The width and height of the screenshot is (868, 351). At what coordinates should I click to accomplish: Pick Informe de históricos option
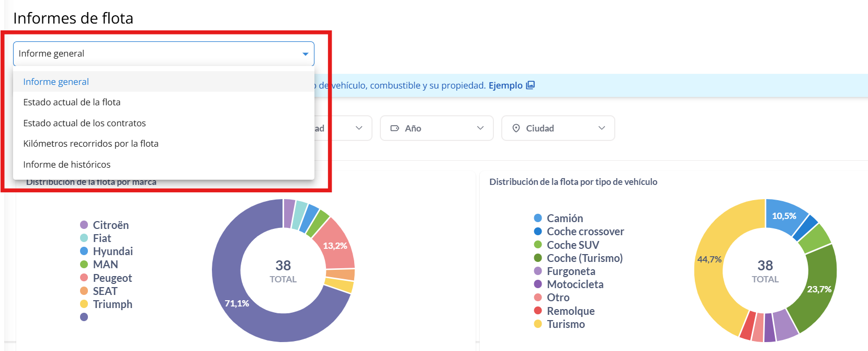click(x=66, y=164)
